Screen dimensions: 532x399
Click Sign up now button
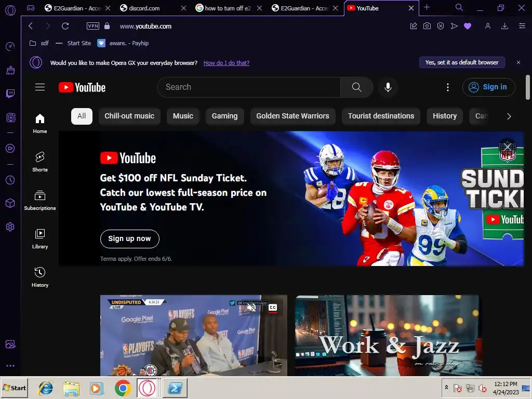coord(129,239)
